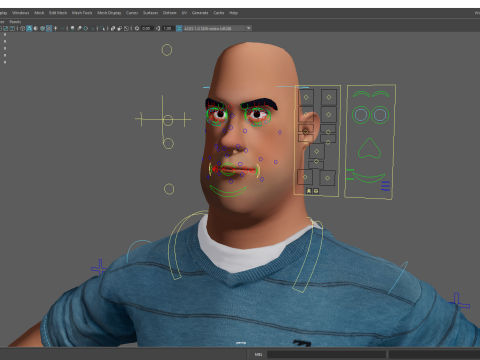Viewport: 480px width, 360px height.
Task: Select the green nose shape on face GUI
Action: 369,148
